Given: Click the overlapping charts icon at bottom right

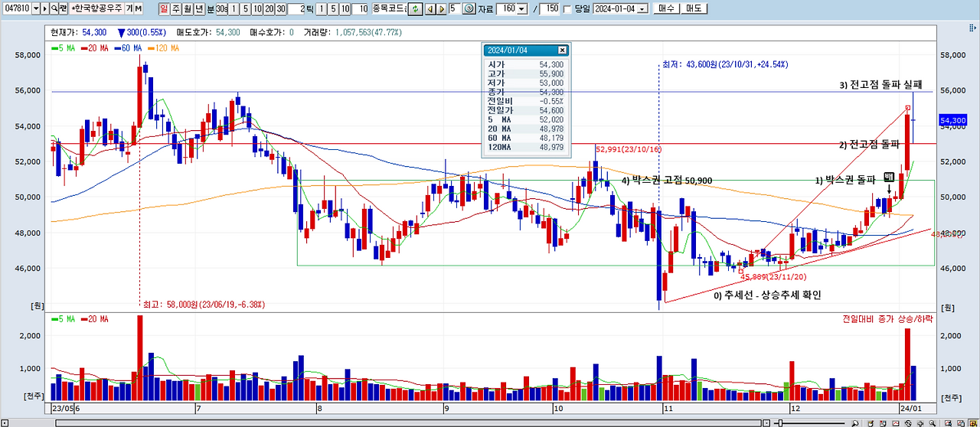Looking at the screenshot, I should coord(960,423).
